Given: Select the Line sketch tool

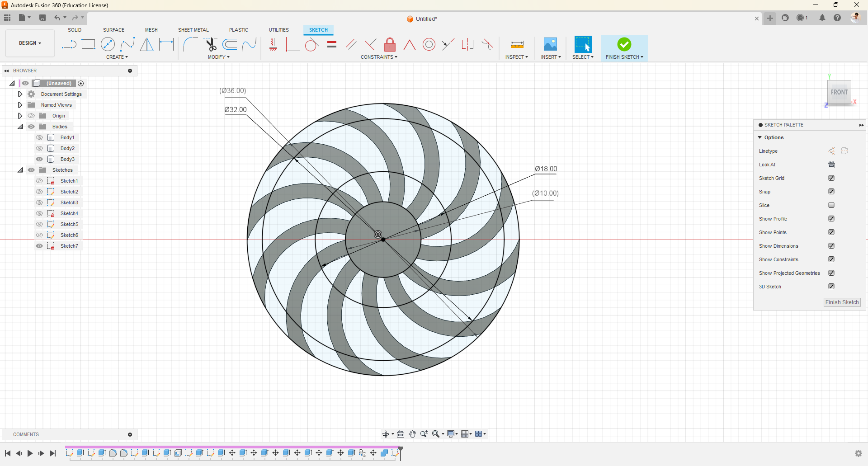Looking at the screenshot, I should (x=69, y=44).
